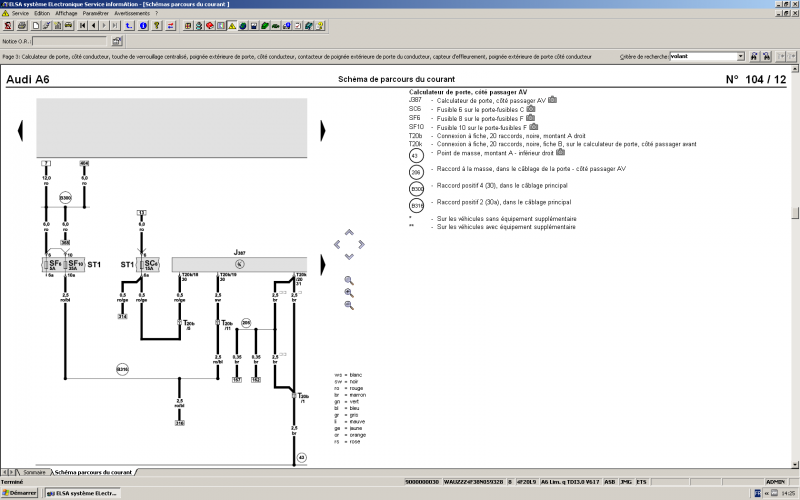Open the Paramétrer menu
Viewport: 800px width, 500px height.
pyautogui.click(x=95, y=13)
